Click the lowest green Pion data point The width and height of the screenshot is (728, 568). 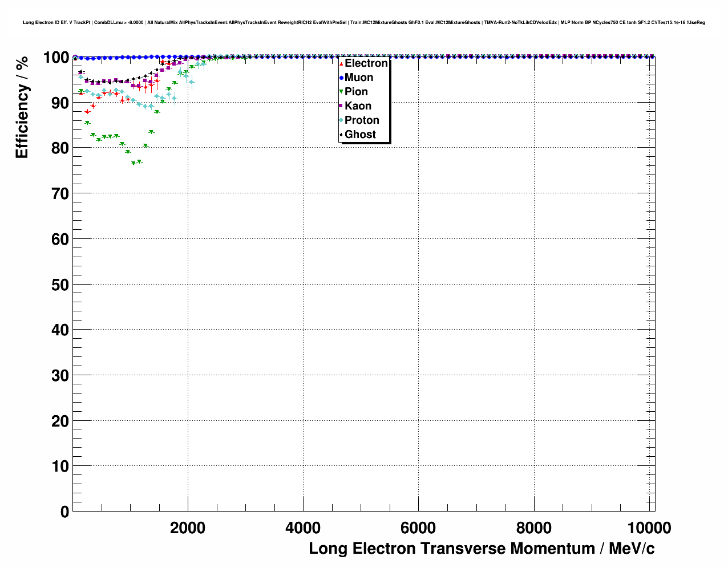(134, 163)
